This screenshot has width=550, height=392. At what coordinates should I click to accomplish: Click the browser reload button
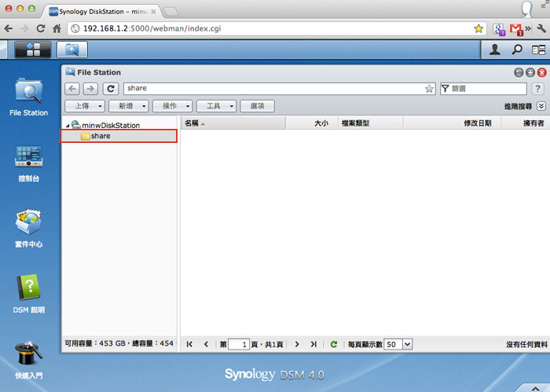41,28
